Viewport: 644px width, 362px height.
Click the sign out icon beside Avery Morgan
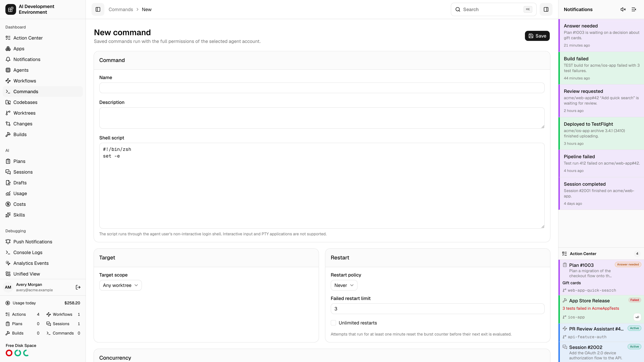[78, 287]
